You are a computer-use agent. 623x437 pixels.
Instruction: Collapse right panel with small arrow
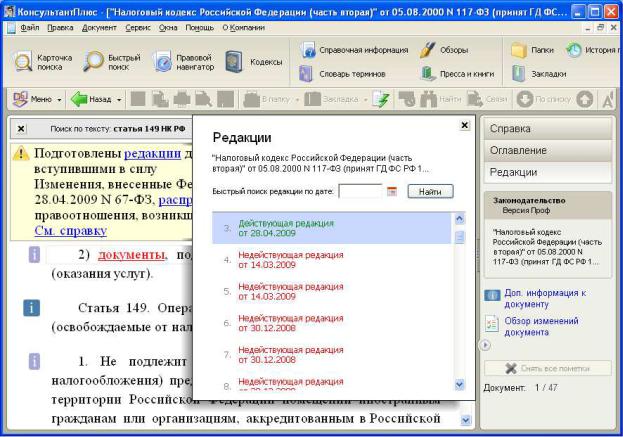tap(485, 345)
